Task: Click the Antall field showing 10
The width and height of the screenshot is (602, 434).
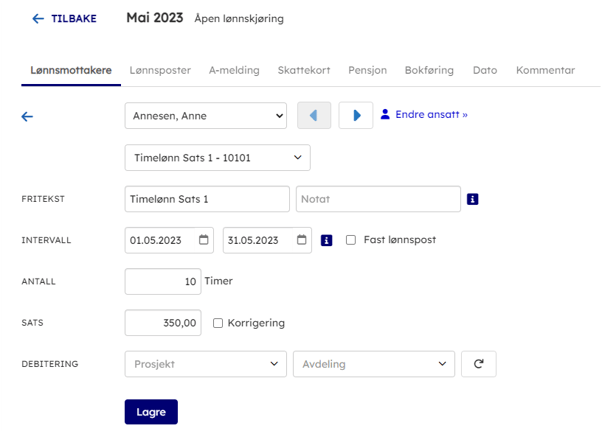Action: point(163,282)
